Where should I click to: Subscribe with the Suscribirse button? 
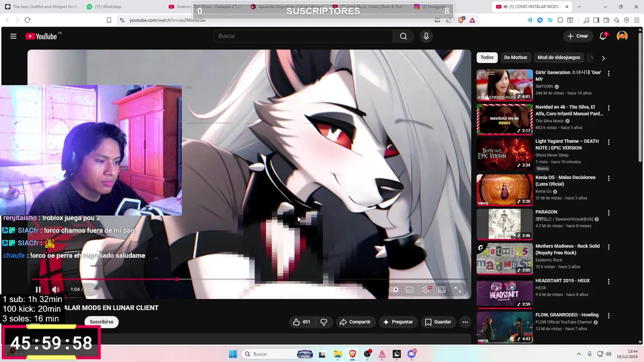pyautogui.click(x=102, y=322)
